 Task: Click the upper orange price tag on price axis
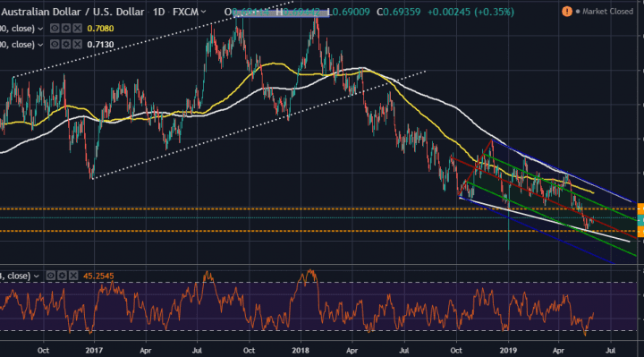click(640, 209)
